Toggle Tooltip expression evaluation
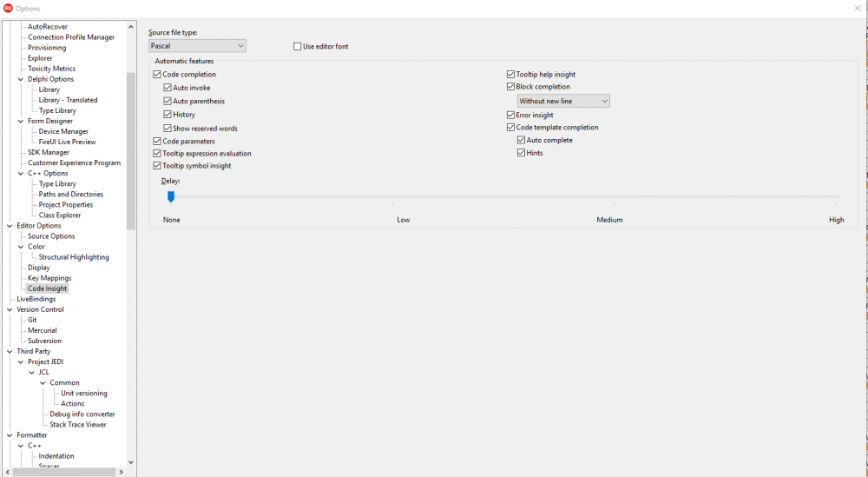Image resolution: width=868 pixels, height=477 pixels. pos(157,154)
